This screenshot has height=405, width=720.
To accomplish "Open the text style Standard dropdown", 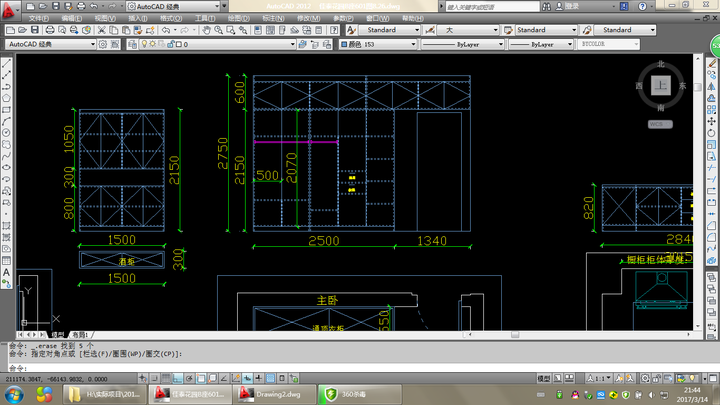I will 389,30.
